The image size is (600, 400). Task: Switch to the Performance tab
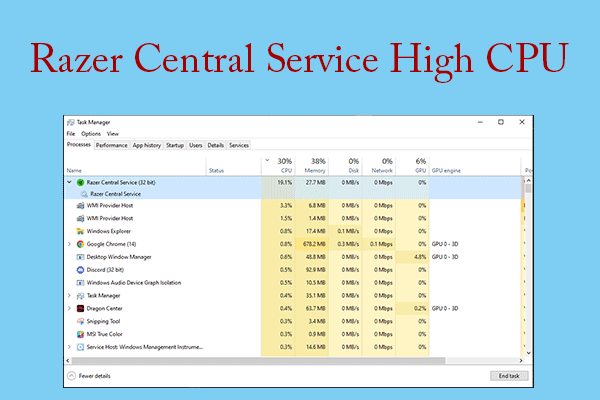coord(111,145)
